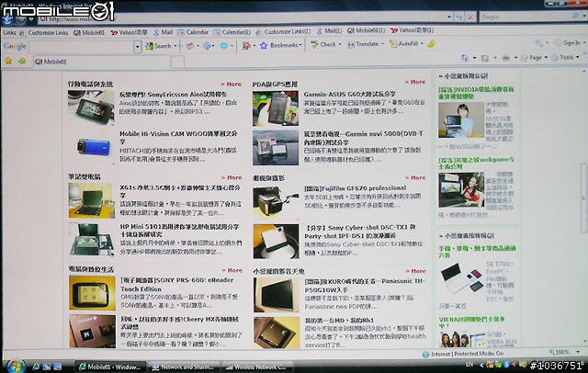Click the Home icon in command bar
This screenshot has width=588, height=373.
tap(465, 58)
